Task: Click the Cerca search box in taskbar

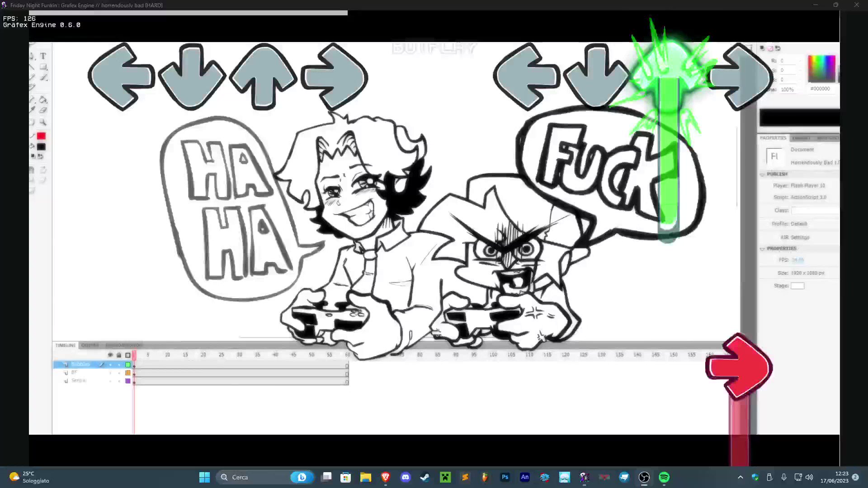Action: tap(265, 477)
